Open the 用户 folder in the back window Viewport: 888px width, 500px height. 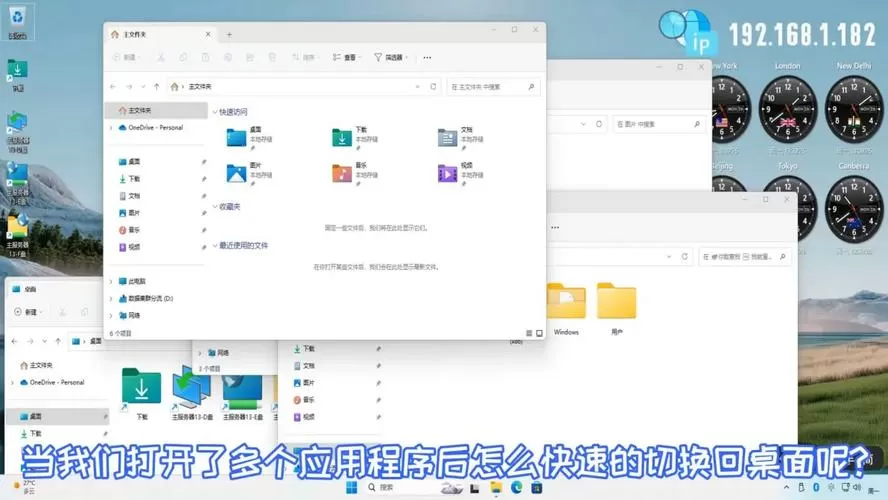point(617,309)
